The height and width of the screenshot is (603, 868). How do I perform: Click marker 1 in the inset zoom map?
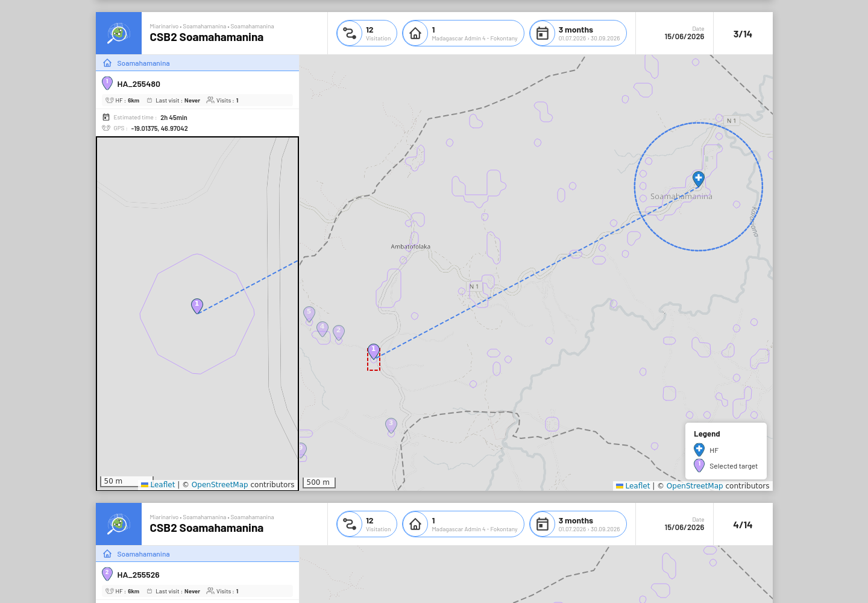(x=197, y=306)
